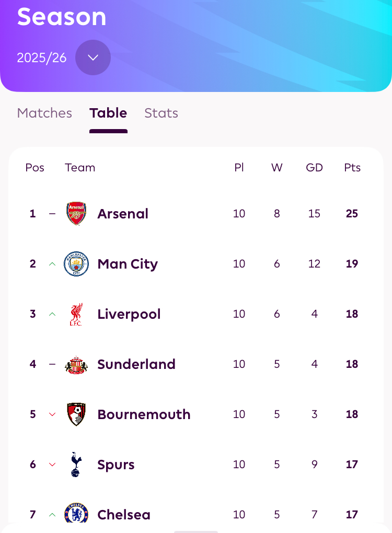The height and width of the screenshot is (533, 392).
Task: Click the Bournemouth club crest
Action: [76, 414]
